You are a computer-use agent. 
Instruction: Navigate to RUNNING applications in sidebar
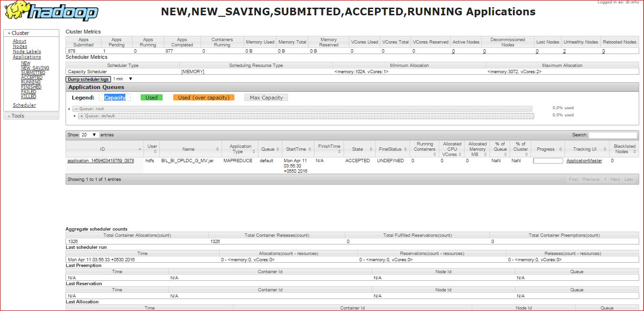[x=30, y=82]
